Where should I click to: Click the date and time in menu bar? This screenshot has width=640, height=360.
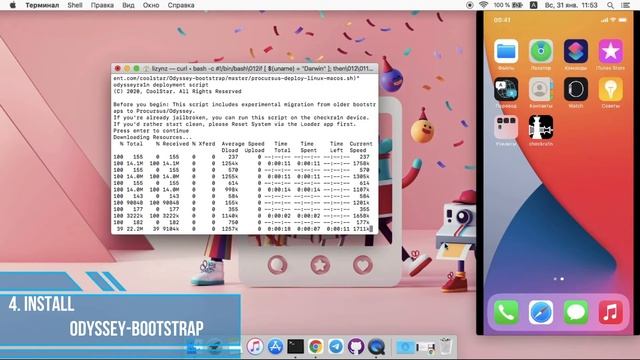[x=571, y=5]
